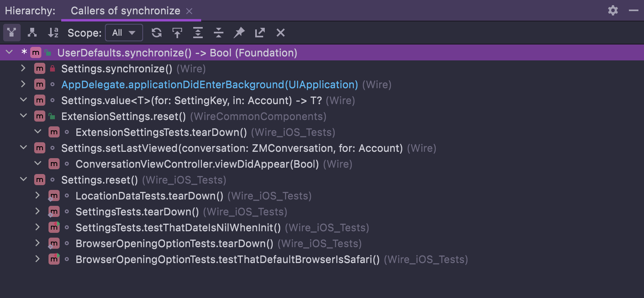The image size is (644, 298).
Task: Click method icon of Settings.reset() row
Action: 40,180
